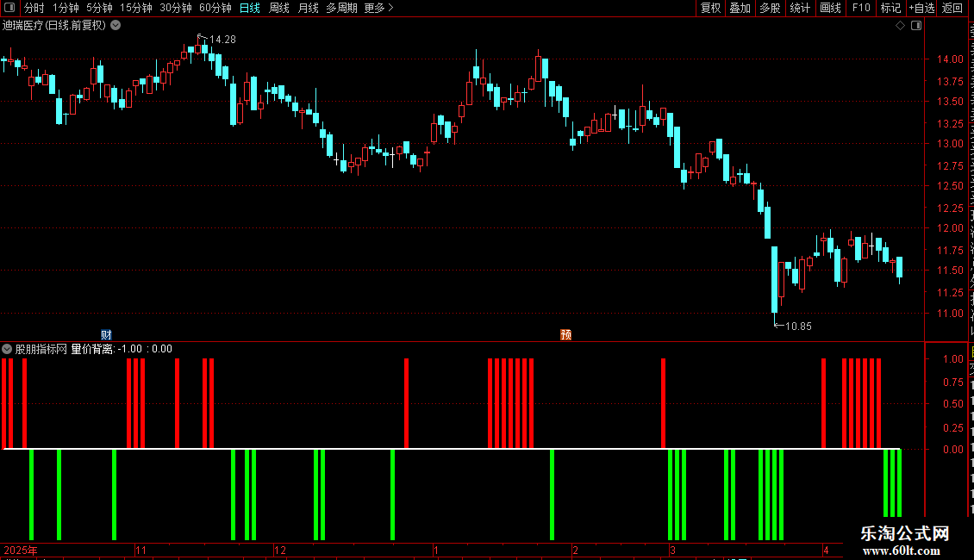Click month 3 on the timeline
The height and width of the screenshot is (560, 974).
(x=672, y=550)
